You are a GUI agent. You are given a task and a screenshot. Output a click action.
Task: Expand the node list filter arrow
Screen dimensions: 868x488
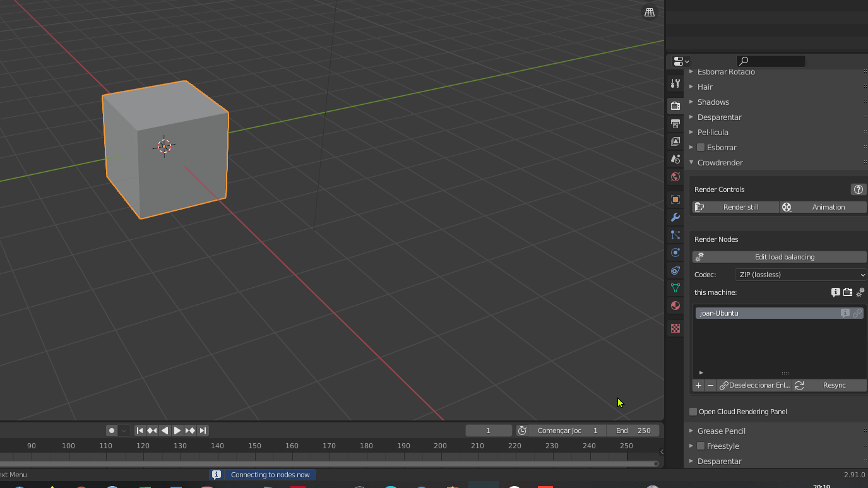point(701,372)
